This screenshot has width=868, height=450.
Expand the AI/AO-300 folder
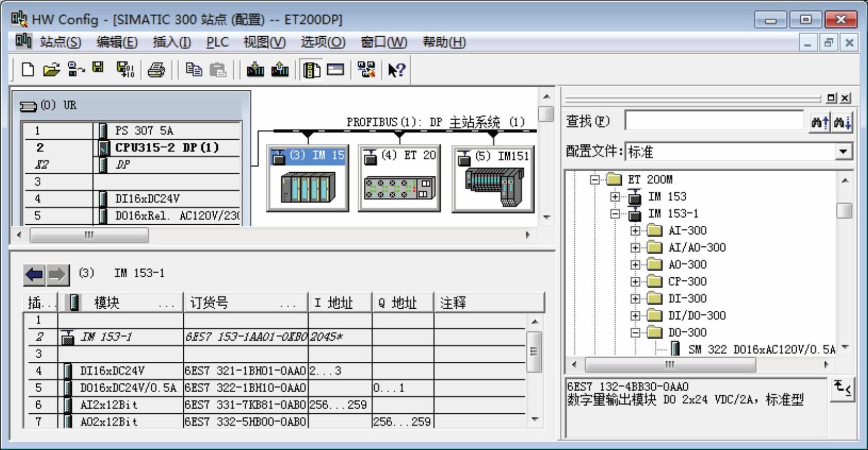[x=635, y=247]
